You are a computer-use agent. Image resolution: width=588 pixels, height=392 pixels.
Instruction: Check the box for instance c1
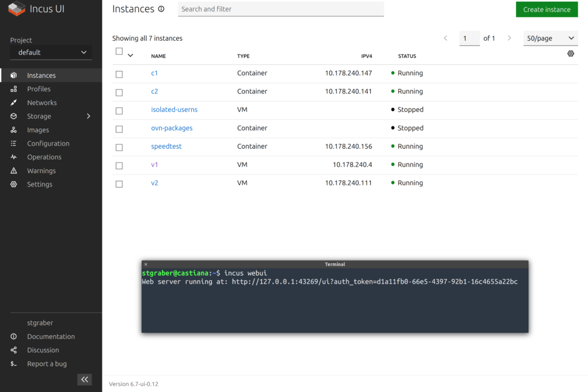coord(119,74)
